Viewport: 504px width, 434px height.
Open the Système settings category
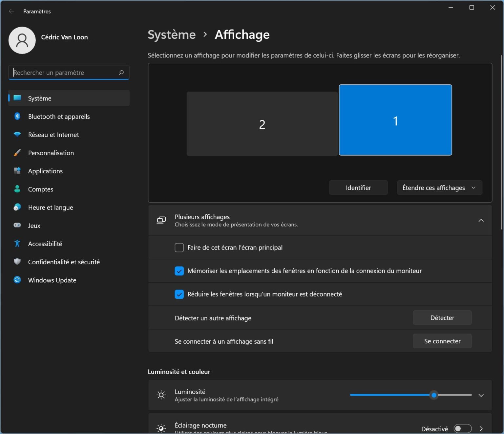[69, 98]
